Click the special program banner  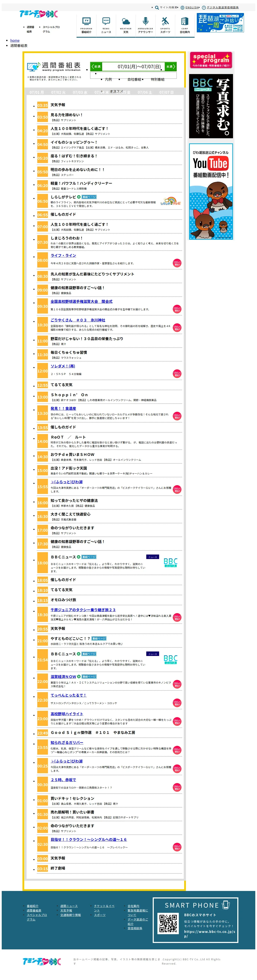pos(211,60)
